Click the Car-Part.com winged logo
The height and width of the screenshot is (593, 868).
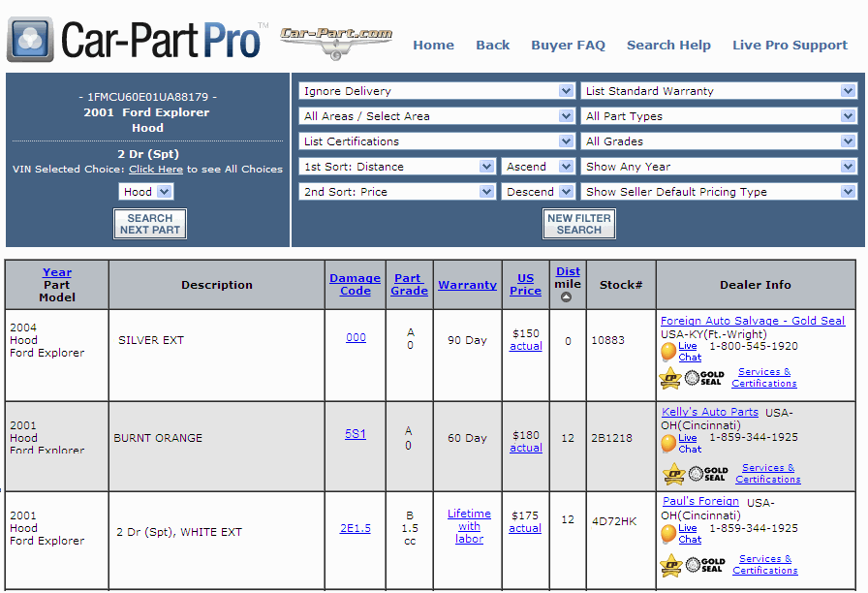click(336, 42)
